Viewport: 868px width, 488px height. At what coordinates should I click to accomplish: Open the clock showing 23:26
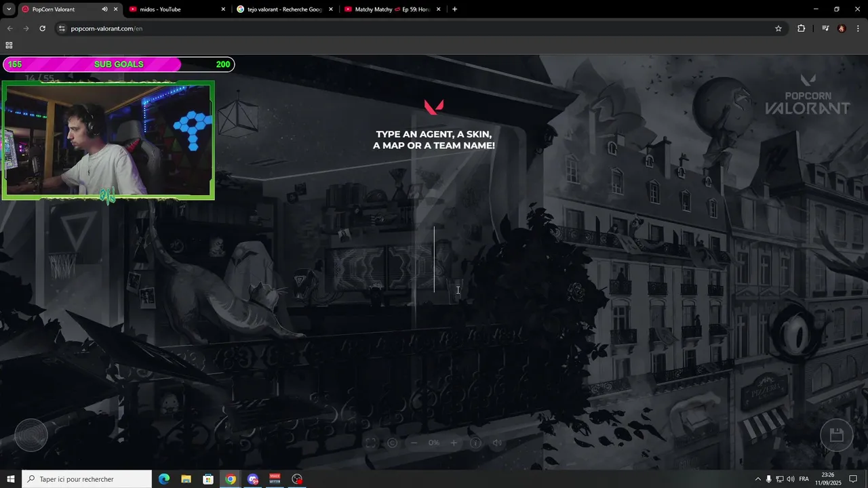(828, 479)
